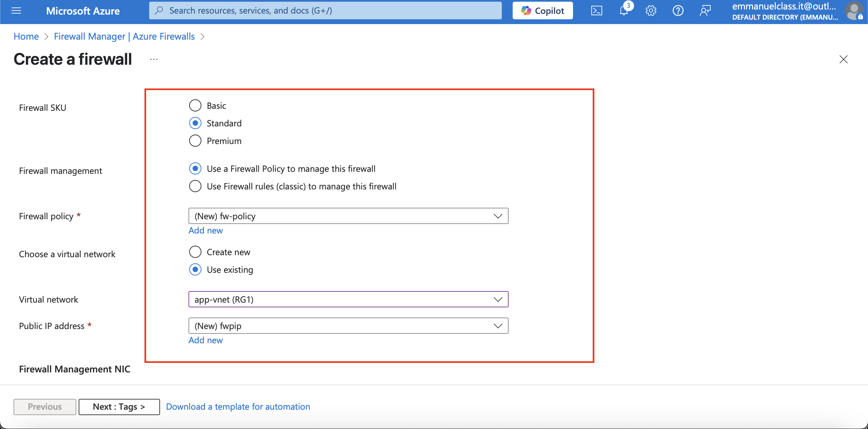This screenshot has width=868, height=429.
Task: Go to the Home breadcrumb
Action: click(26, 36)
